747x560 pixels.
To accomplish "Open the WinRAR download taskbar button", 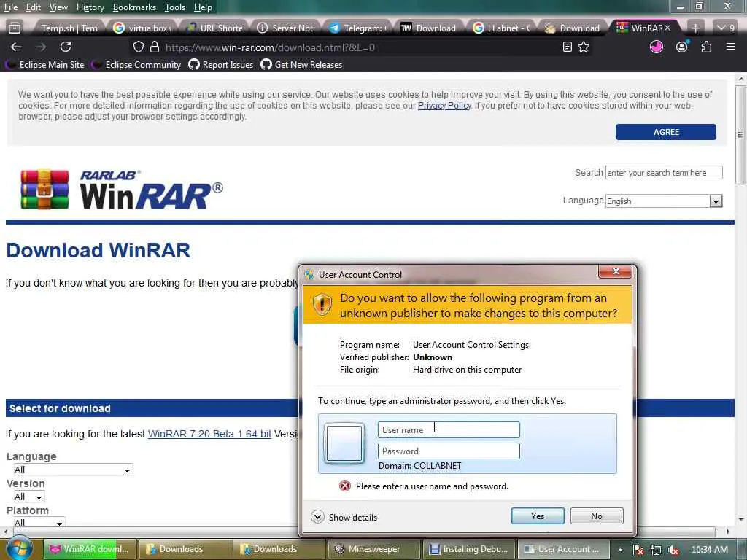I will click(90, 549).
